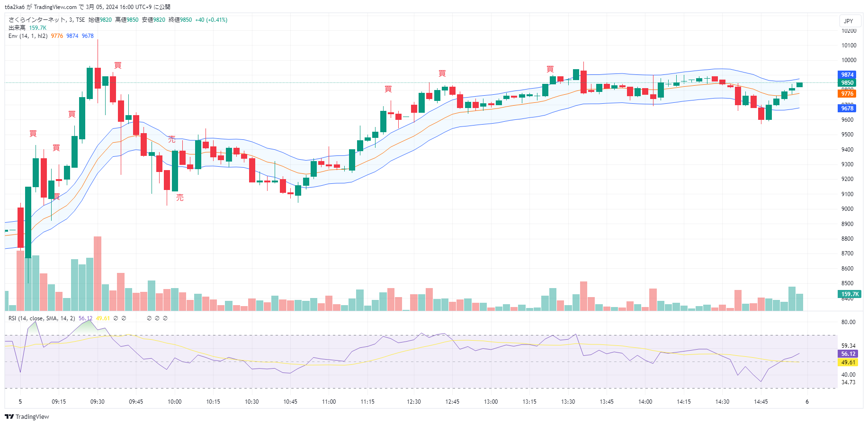
Task: Click the 買 marker just before 13:30
Action: [550, 69]
